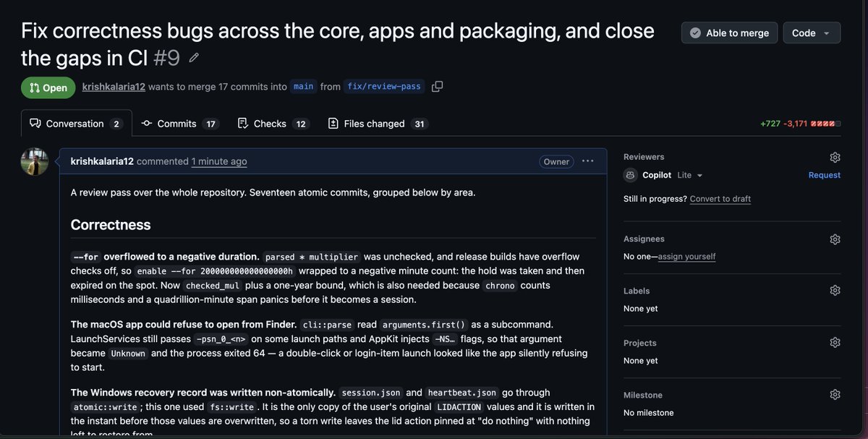This screenshot has height=439, width=868.
Task: Click comment author krishkalaria12 name
Action: (x=102, y=161)
